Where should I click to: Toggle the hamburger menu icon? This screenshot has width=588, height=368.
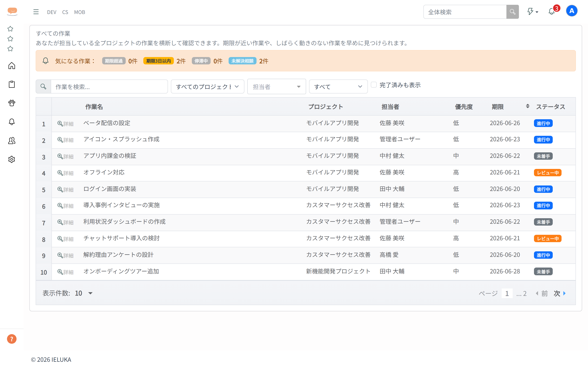[36, 12]
